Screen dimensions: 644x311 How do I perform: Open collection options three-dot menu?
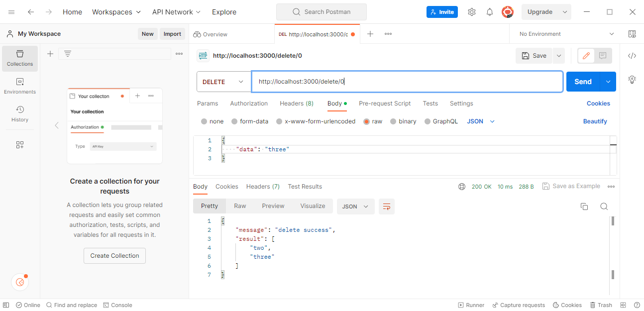click(x=179, y=54)
